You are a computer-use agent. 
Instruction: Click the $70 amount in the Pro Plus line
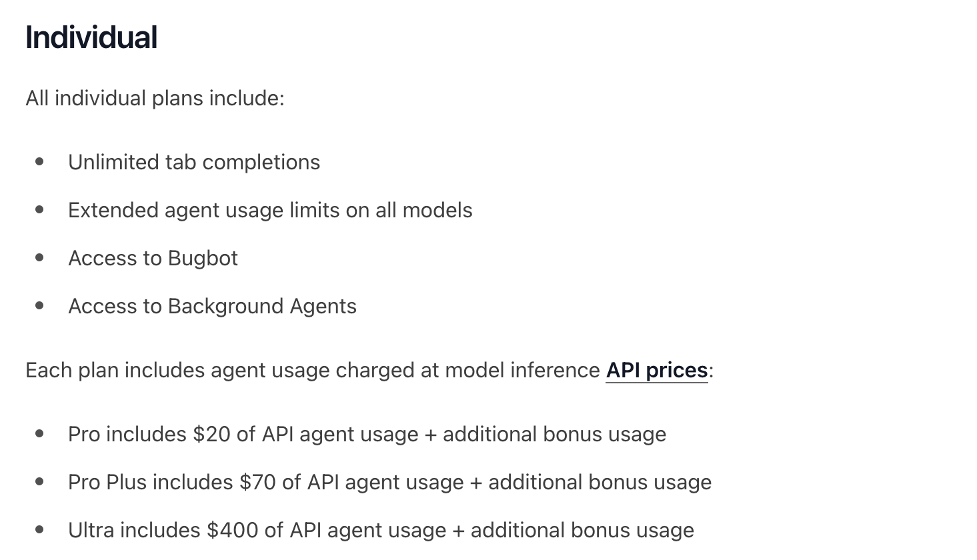pyautogui.click(x=257, y=482)
